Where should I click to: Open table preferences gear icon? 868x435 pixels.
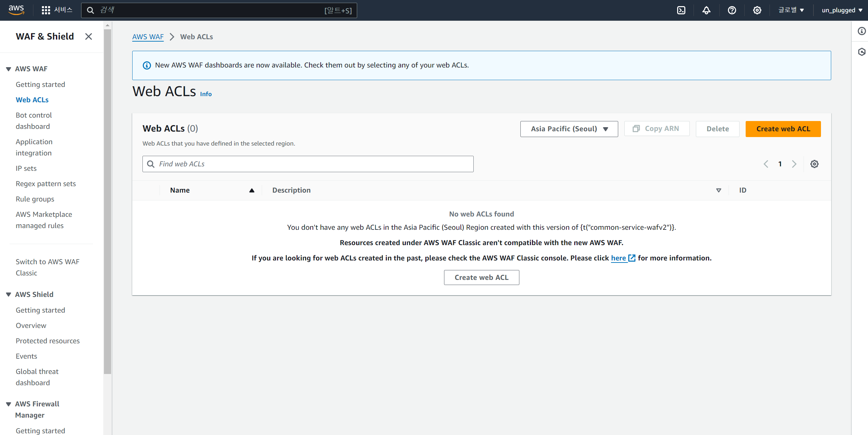(814, 164)
